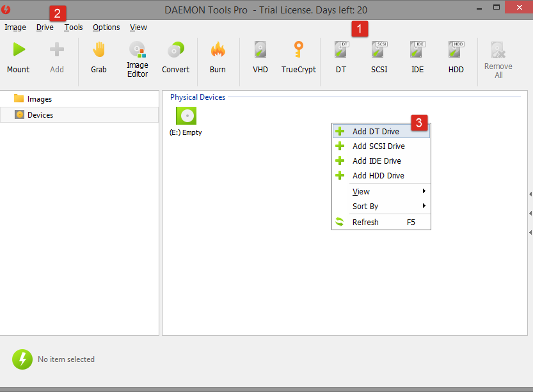Click the green lightning status icon
Screen dimensions: 533x392
[22, 359]
